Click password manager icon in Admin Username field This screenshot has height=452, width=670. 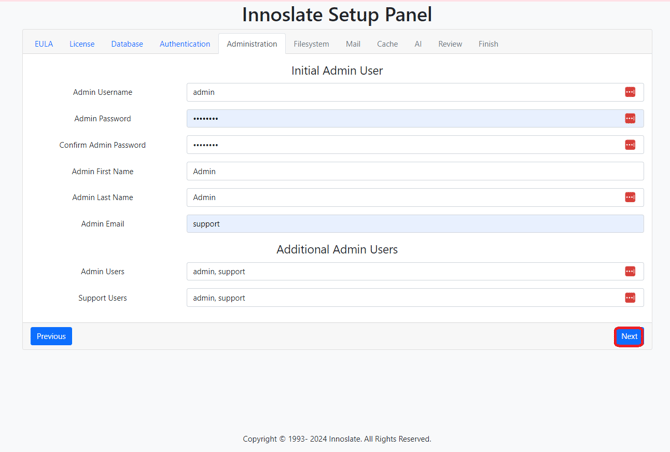coord(630,92)
